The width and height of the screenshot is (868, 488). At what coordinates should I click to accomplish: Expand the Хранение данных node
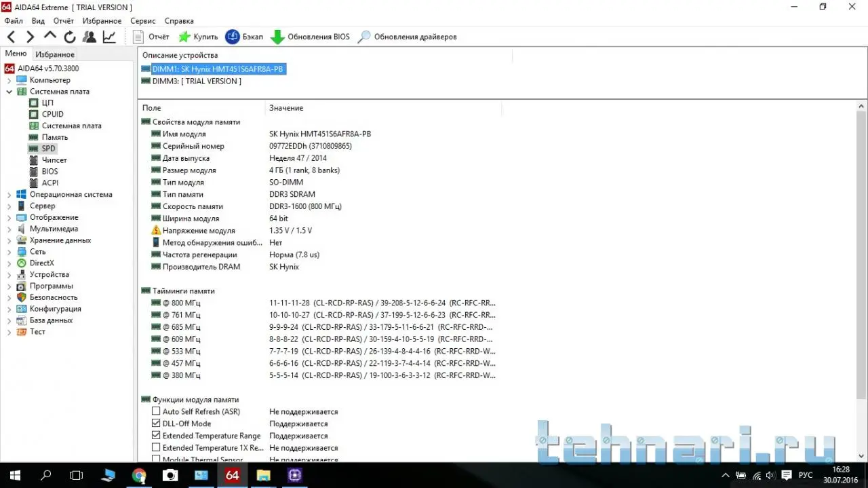(9, 240)
